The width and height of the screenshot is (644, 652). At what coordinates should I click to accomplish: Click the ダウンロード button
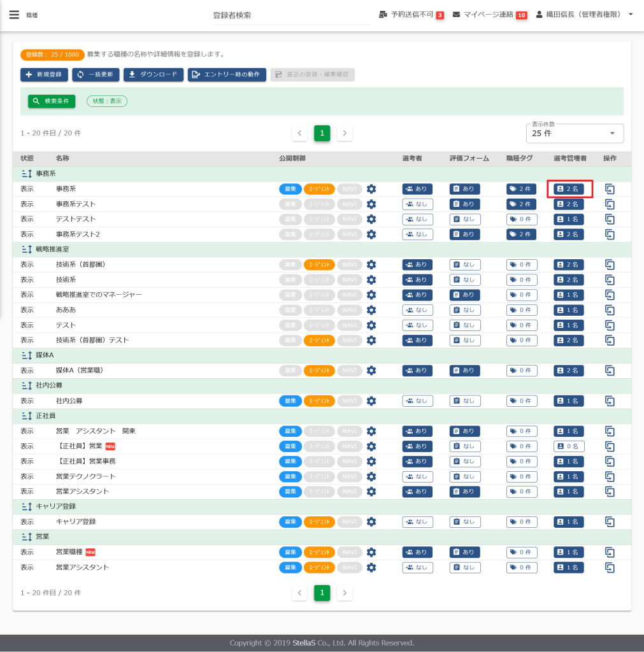(x=154, y=74)
